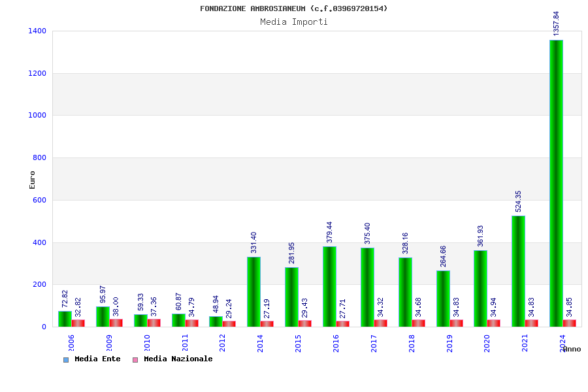The width and height of the screenshot is (588, 392).
Task: Click the green 2009 bar valued 95.97
Action: [103, 317]
